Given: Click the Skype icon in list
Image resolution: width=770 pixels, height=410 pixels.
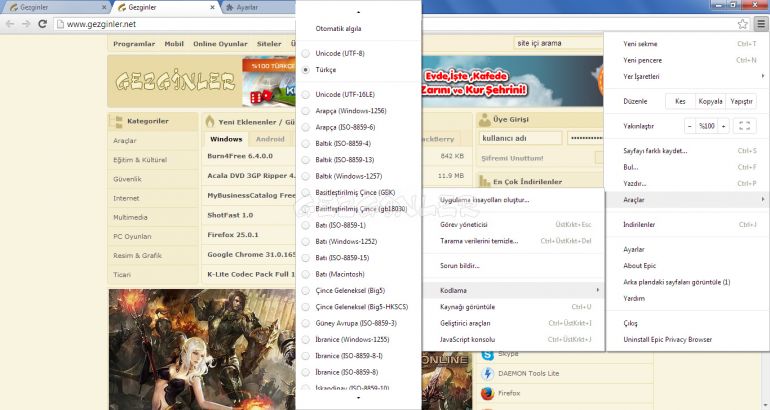Looking at the screenshot, I should tap(487, 354).
